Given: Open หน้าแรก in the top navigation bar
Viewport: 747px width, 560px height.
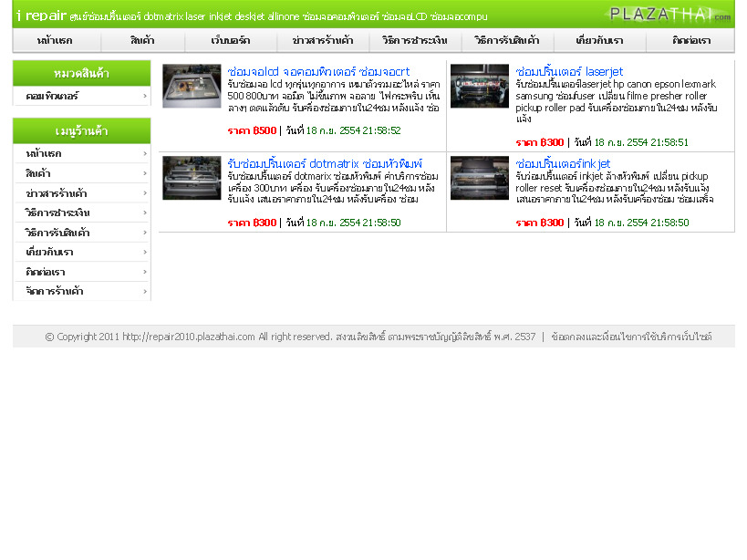Looking at the screenshot, I should point(56,40).
